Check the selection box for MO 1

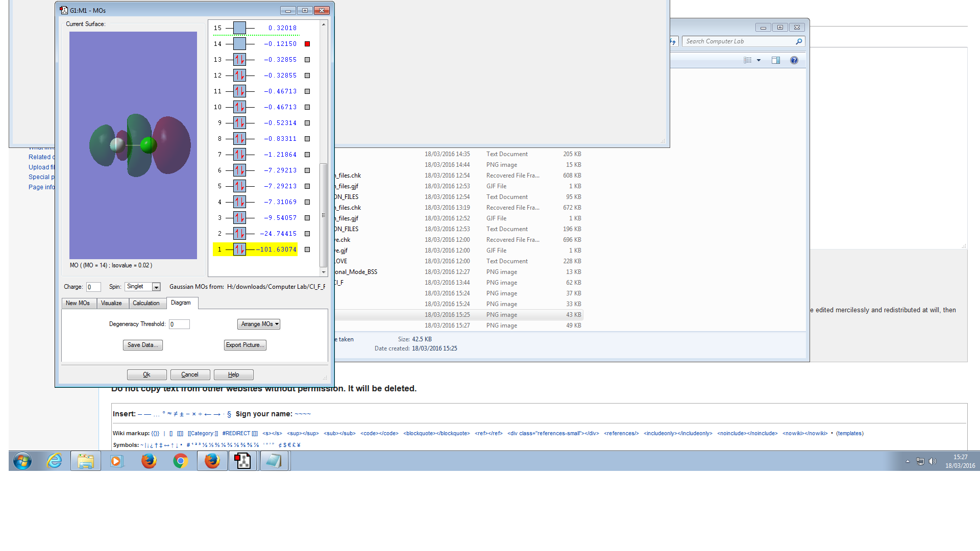click(x=307, y=249)
